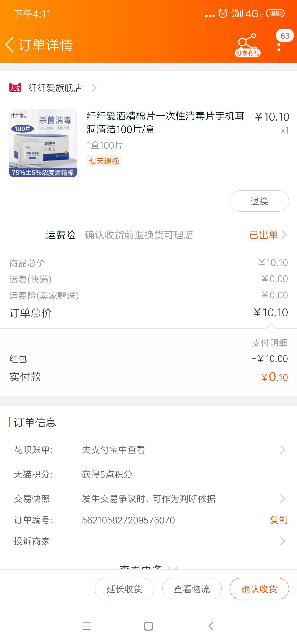Image resolution: width=297 pixels, height=644 pixels.
Task: Confirm receipt with 确认收货 button
Action: pos(259,589)
